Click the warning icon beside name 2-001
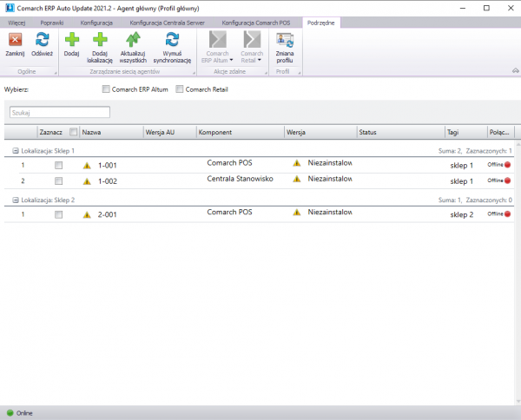 pos(87,215)
